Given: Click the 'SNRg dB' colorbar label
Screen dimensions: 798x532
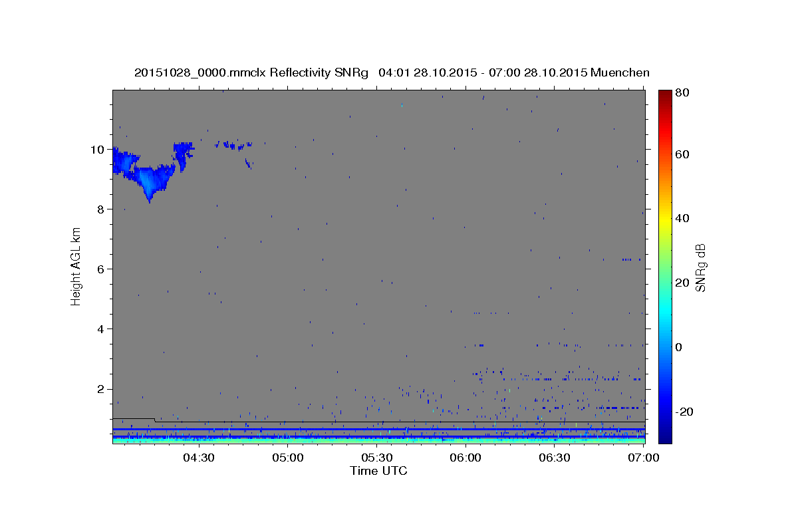Looking at the screenshot, I should point(700,267).
